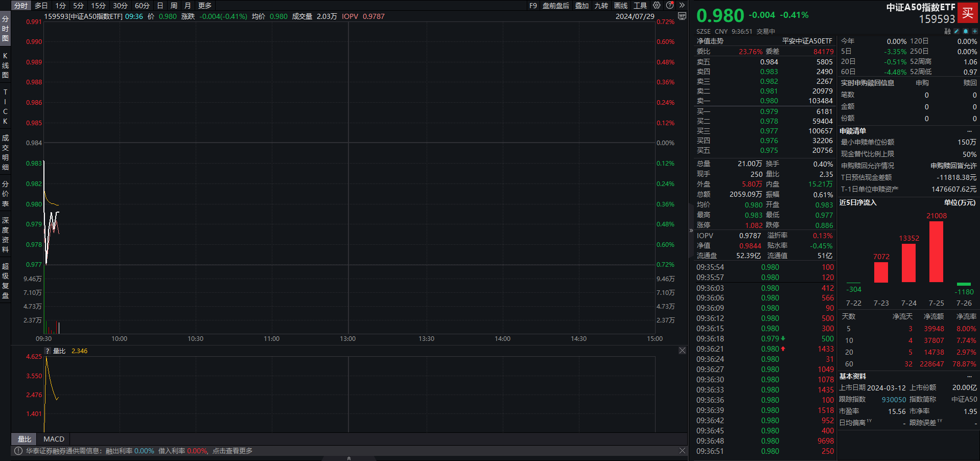Viewport: 980px width, 461px height.
Task: Click the info warning icon on notice bar
Action: click(x=18, y=451)
